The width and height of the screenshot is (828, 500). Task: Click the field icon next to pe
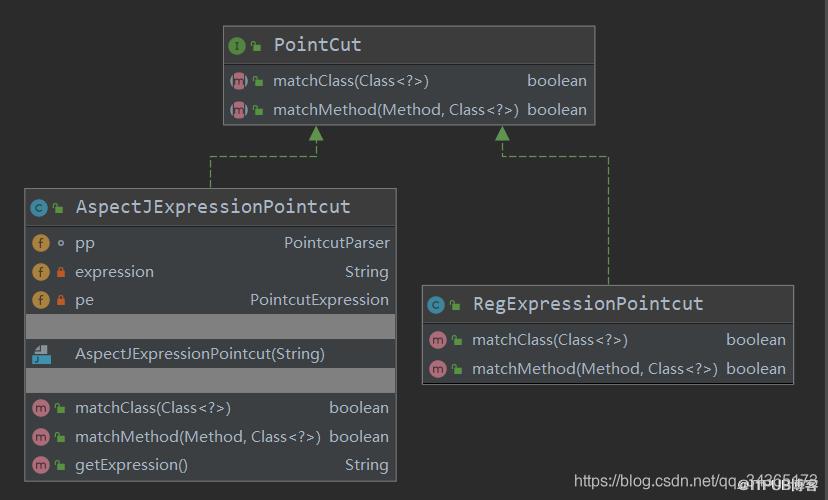pos(41,300)
